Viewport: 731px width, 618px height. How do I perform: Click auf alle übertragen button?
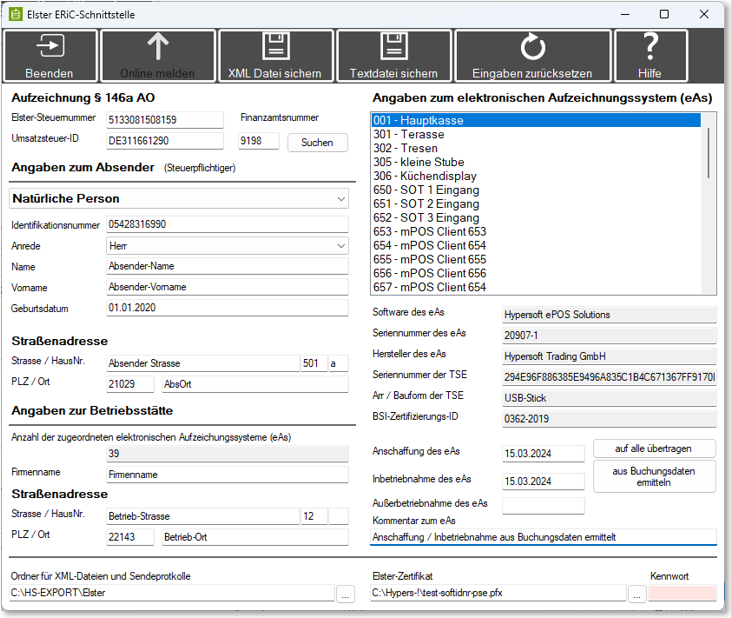654,449
